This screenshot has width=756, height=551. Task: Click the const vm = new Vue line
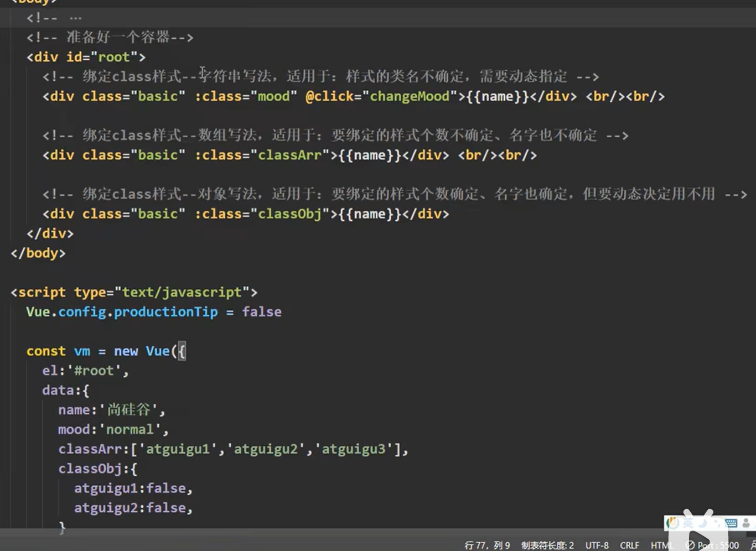(x=106, y=351)
